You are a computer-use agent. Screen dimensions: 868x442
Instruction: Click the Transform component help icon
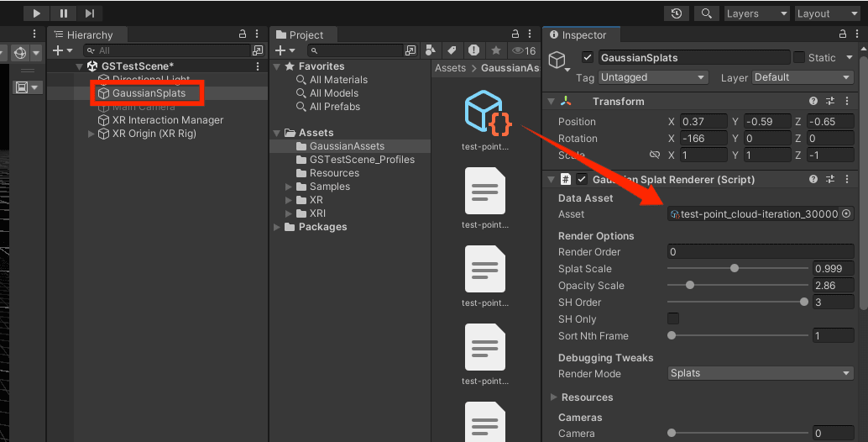click(813, 101)
